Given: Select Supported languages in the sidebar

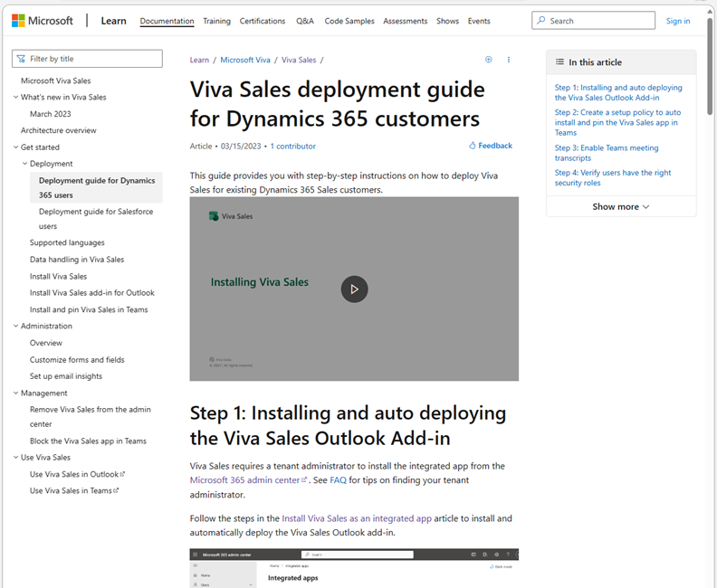Looking at the screenshot, I should 67,242.
